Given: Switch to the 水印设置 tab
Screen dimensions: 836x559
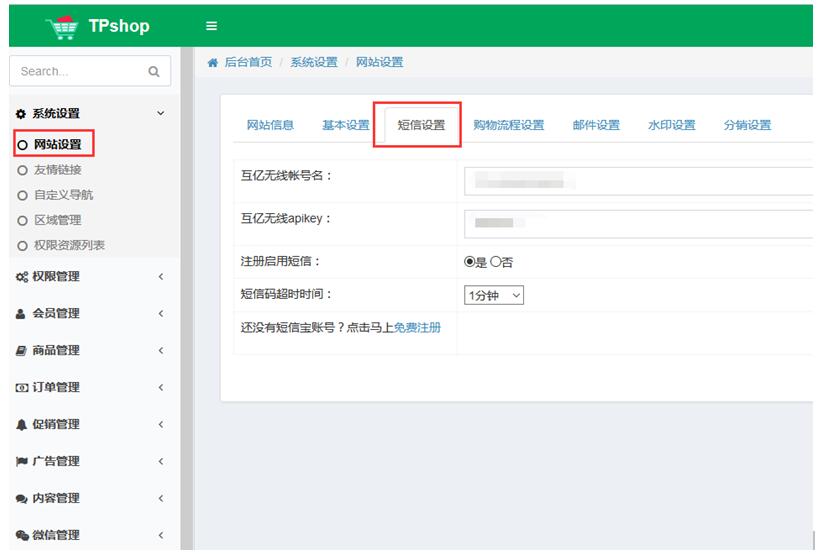Looking at the screenshot, I should 671,125.
